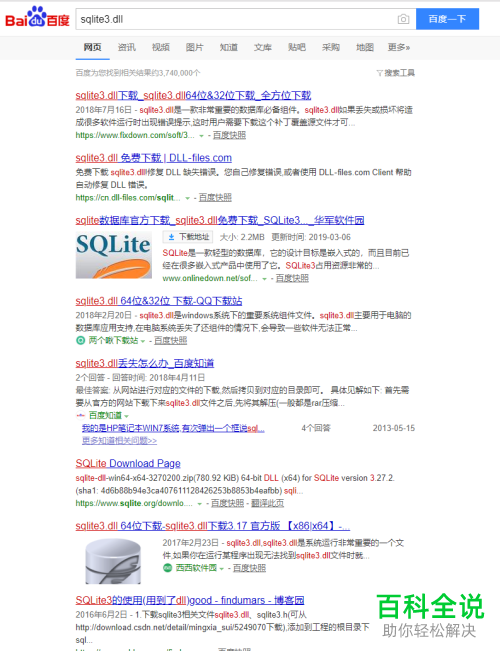The height and width of the screenshot is (651, 500).
Task: Open the 文库 tab
Action: pos(262,47)
